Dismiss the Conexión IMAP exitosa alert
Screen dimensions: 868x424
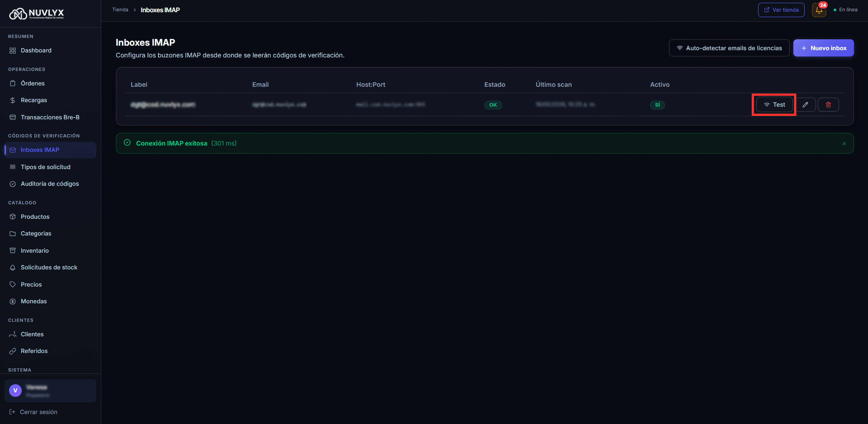[844, 144]
